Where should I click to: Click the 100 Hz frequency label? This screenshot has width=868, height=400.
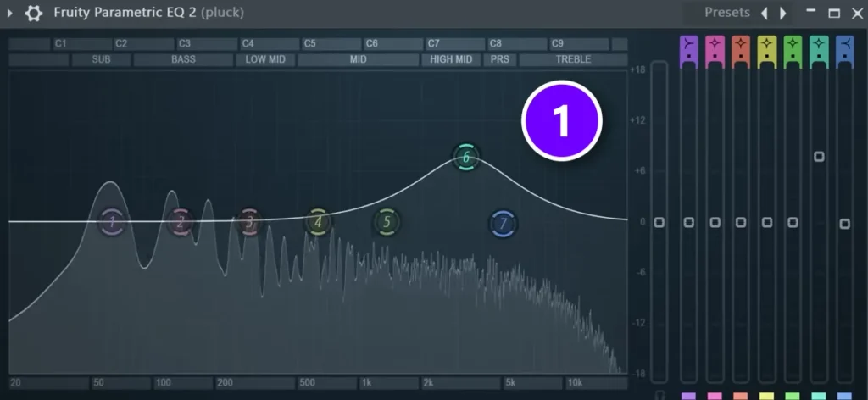164,383
